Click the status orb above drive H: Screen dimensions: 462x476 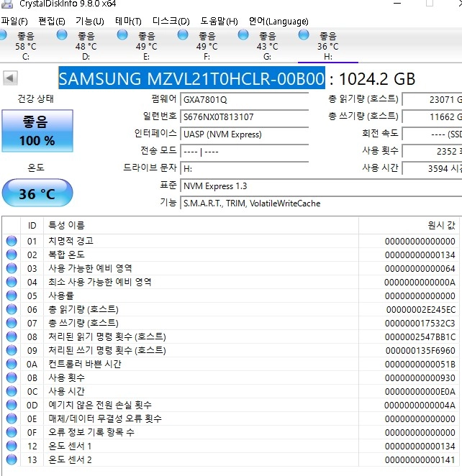pyautogui.click(x=304, y=35)
